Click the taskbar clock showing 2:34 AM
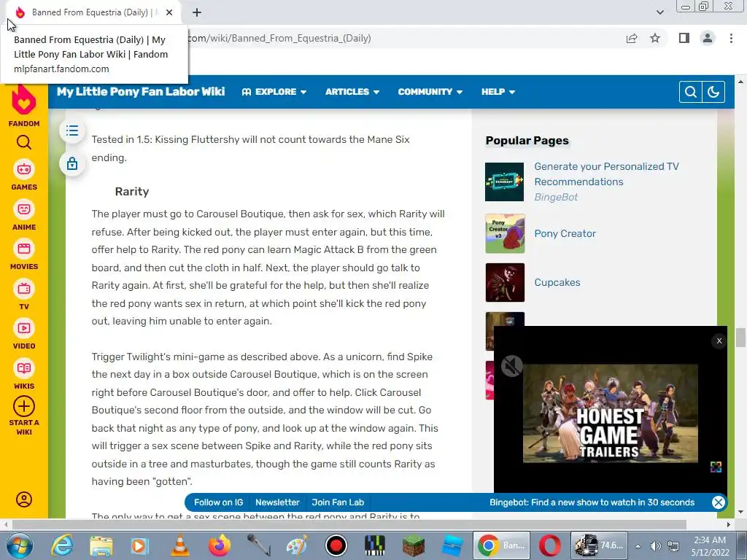747x560 pixels. coord(710,545)
